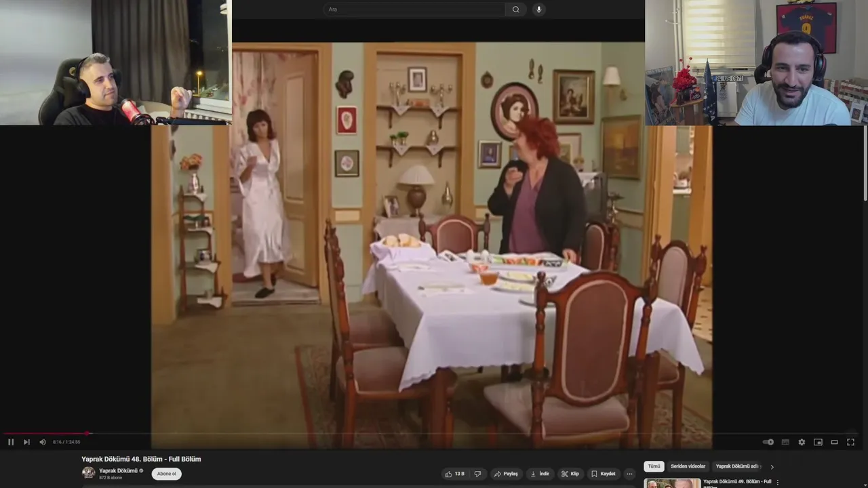Open more actions menu (three dots)
868x488 pixels.
tap(629, 474)
